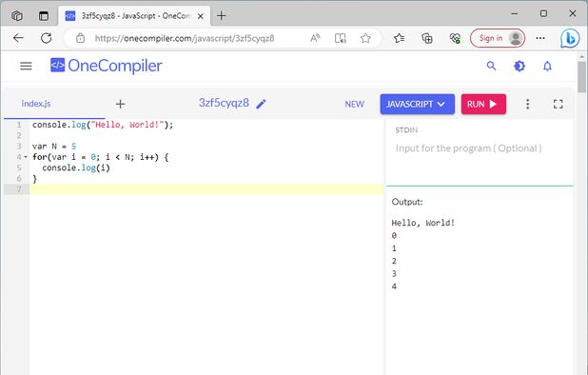Close the OneCompiler browser tab
The height and width of the screenshot is (375, 588).
coord(201,16)
